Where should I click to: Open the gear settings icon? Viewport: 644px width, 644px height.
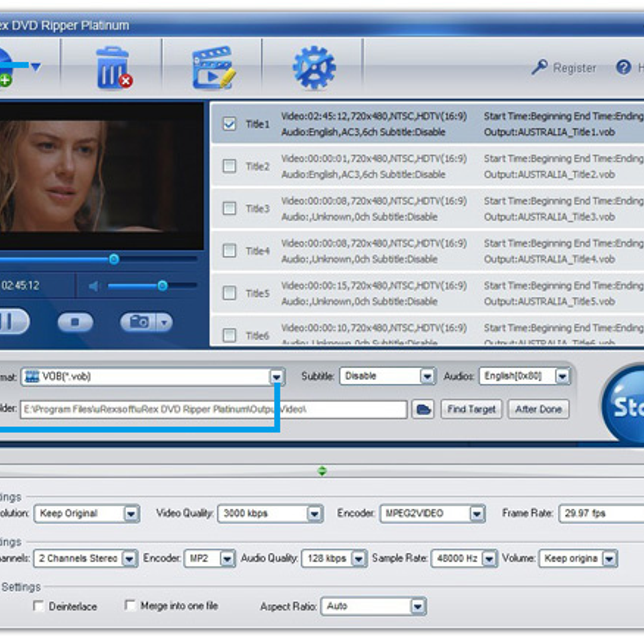(314, 68)
